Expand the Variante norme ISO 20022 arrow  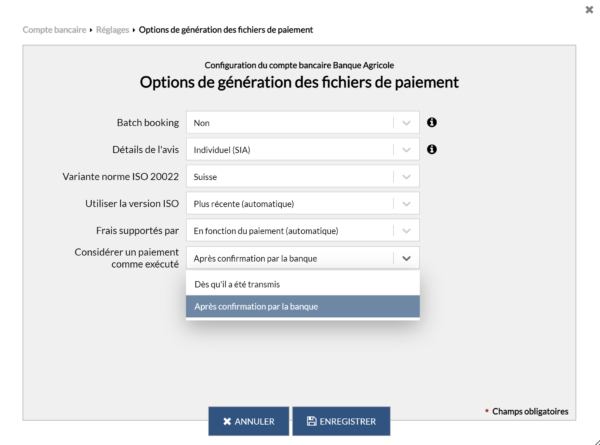[406, 177]
